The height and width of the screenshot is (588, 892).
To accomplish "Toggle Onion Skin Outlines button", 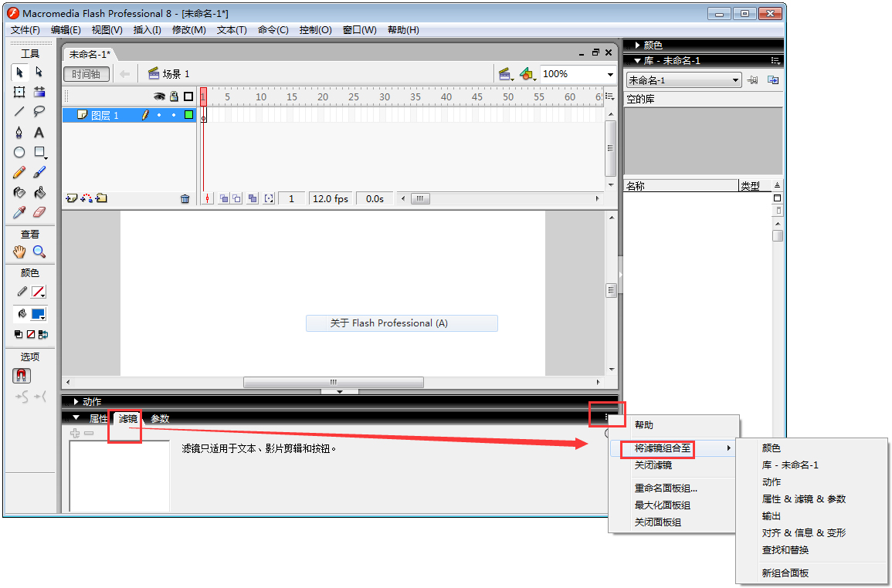I will [236, 198].
